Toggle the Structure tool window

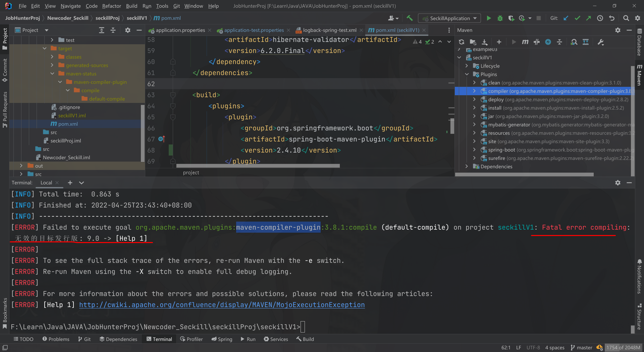(639, 316)
